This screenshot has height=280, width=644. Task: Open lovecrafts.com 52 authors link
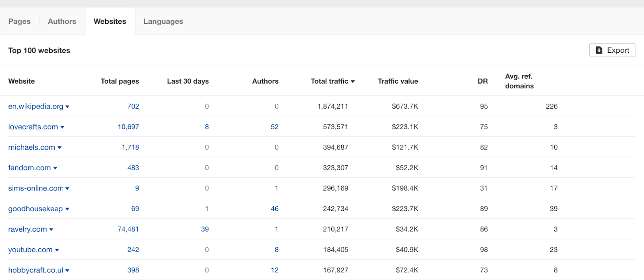[275, 127]
